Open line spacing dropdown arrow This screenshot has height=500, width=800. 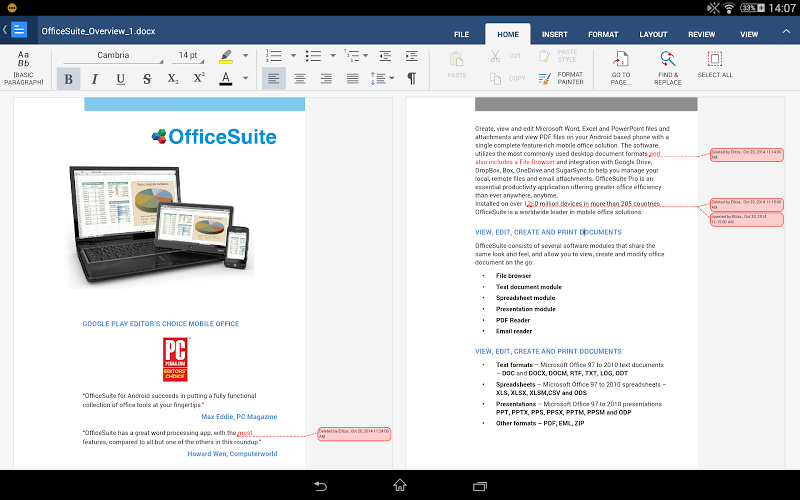click(x=392, y=78)
